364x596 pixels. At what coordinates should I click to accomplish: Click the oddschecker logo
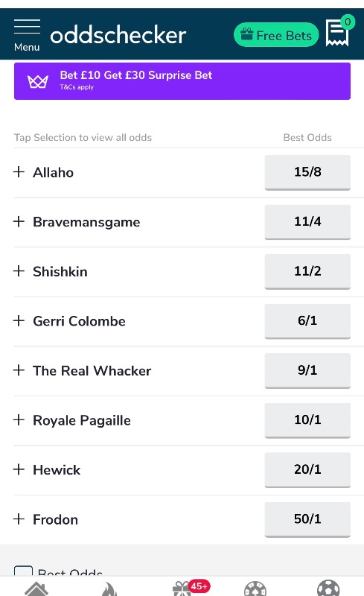118,35
